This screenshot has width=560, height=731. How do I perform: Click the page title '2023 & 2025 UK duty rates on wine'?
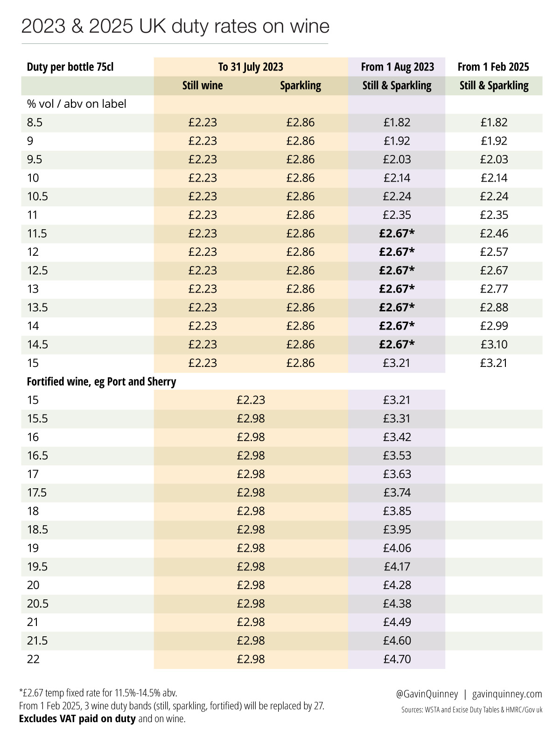pos(175,27)
